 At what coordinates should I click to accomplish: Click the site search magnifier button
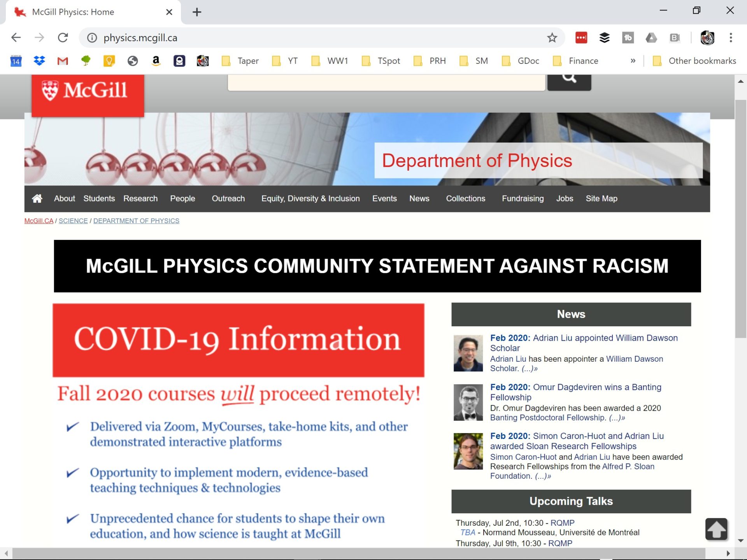(569, 82)
